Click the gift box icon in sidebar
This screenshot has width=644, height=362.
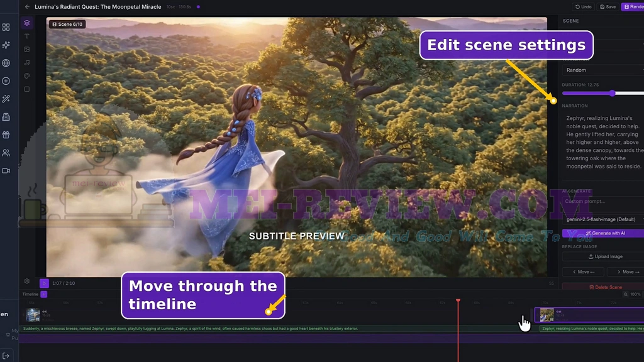pos(6,135)
